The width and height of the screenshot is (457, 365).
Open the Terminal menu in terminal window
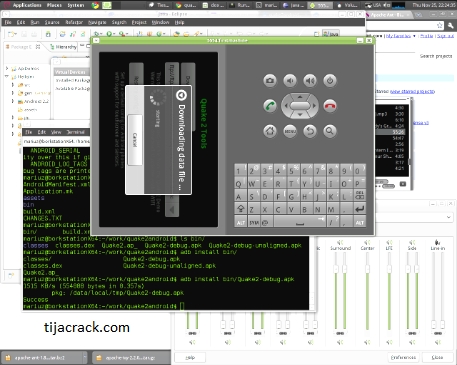tap(76, 132)
